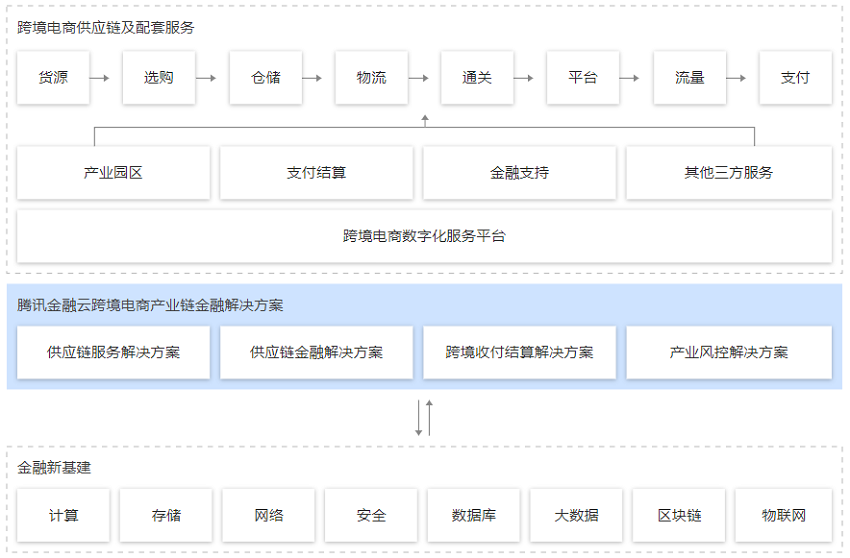Viewport: 850px width, 558px height.
Task: Click the 产业园区 card
Action: click(x=113, y=172)
